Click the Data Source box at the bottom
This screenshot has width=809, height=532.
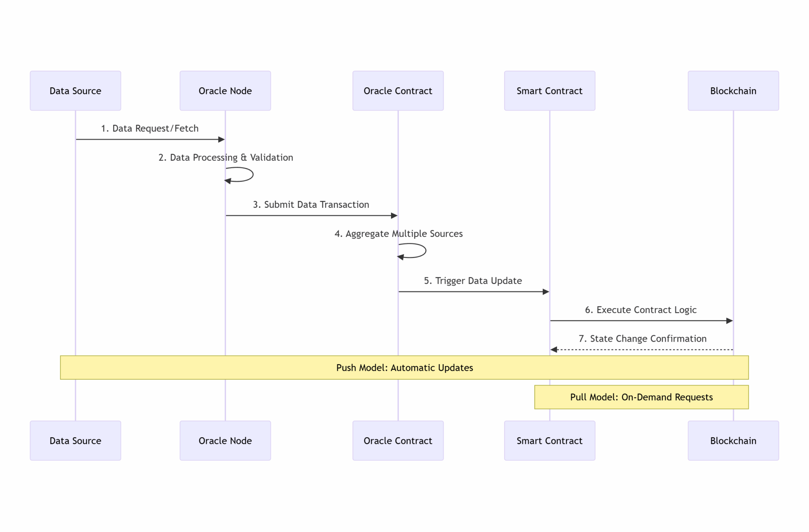75,441
